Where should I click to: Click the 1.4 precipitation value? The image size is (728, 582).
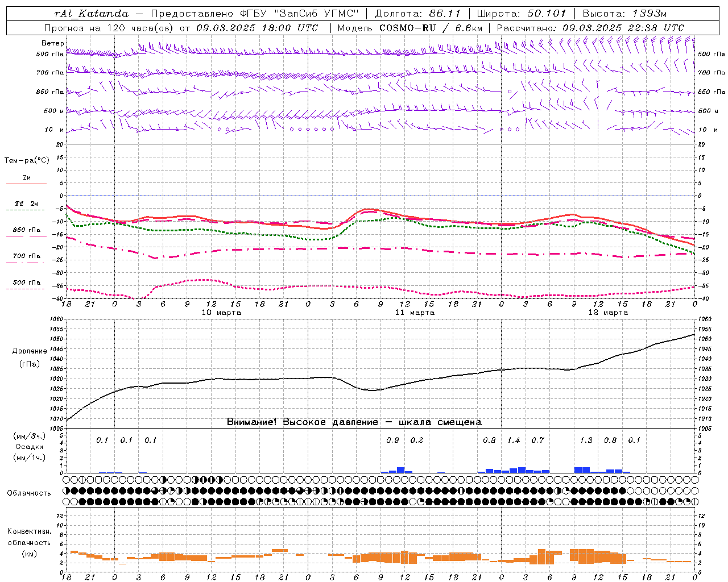[514, 440]
